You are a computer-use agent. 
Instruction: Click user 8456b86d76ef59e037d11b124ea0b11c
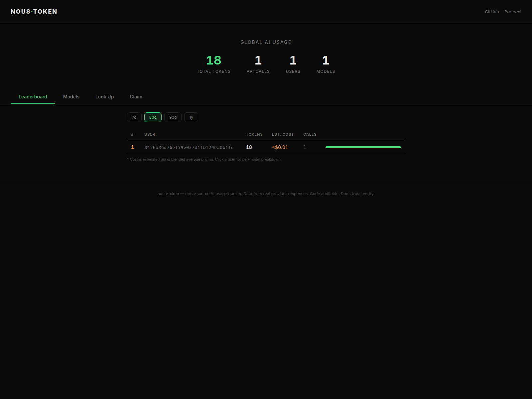tap(189, 147)
